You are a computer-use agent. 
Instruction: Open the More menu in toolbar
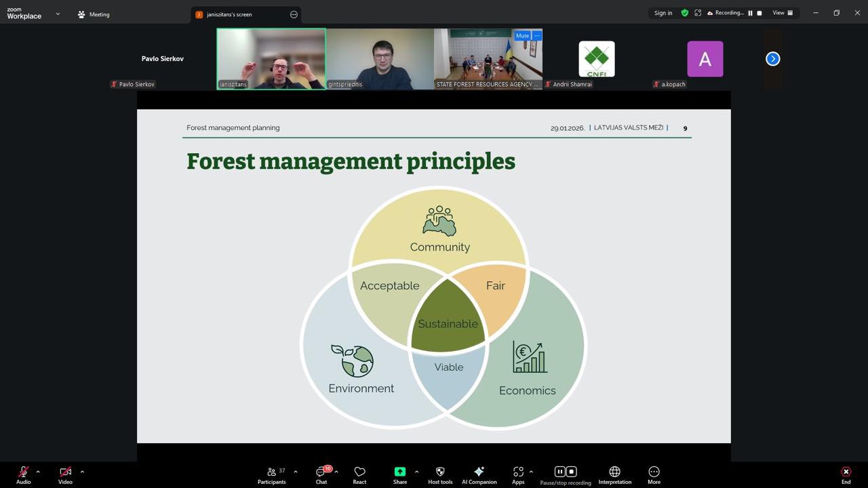click(x=654, y=475)
